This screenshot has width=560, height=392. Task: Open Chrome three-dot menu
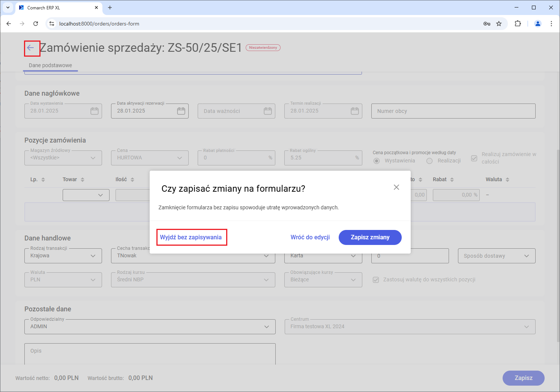[551, 24]
